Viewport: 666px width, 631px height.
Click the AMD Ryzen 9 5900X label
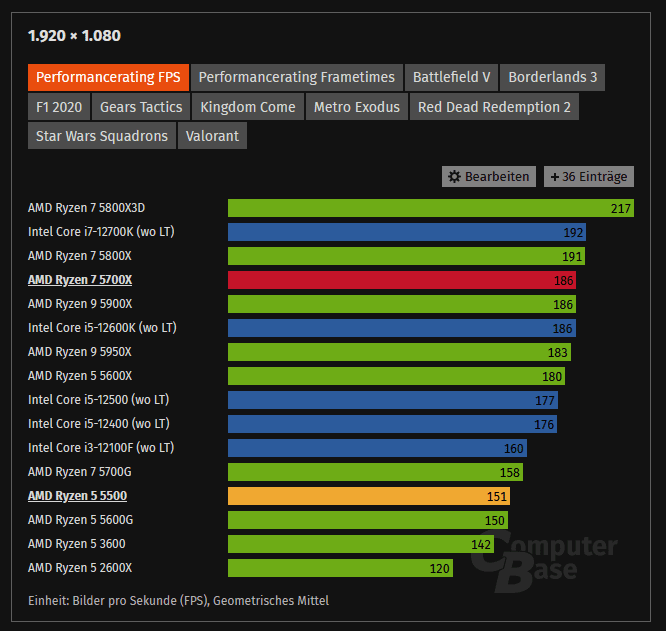tap(80, 304)
